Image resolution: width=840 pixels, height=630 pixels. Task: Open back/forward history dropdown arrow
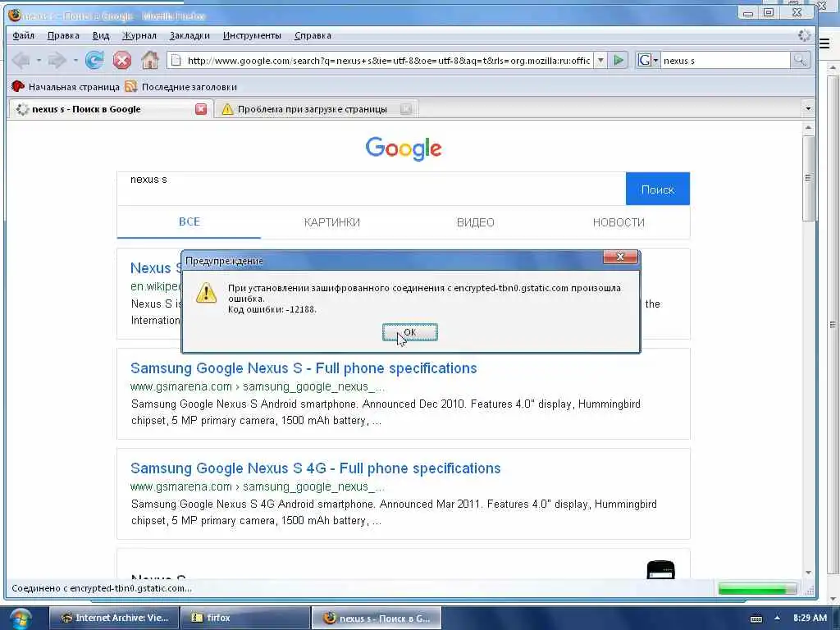[x=75, y=60]
